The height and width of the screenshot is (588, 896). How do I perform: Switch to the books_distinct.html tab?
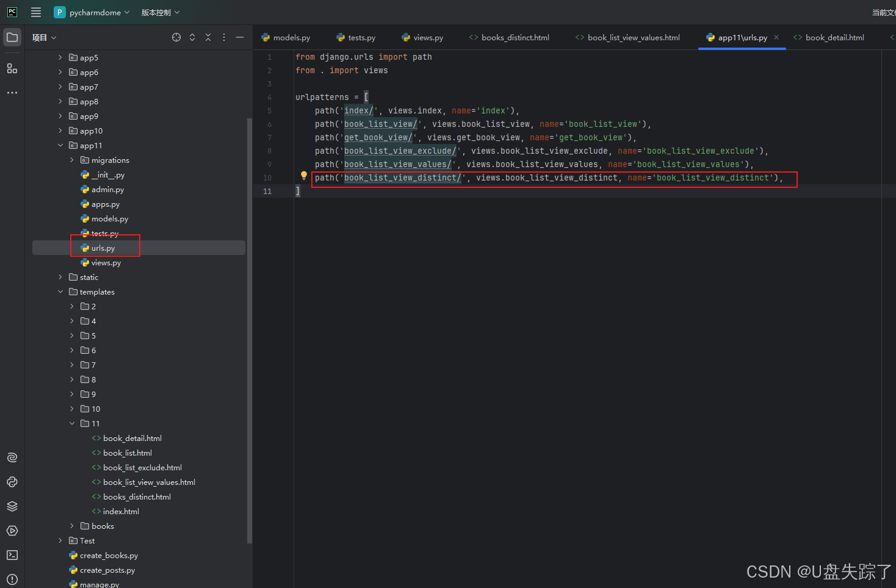(509, 37)
